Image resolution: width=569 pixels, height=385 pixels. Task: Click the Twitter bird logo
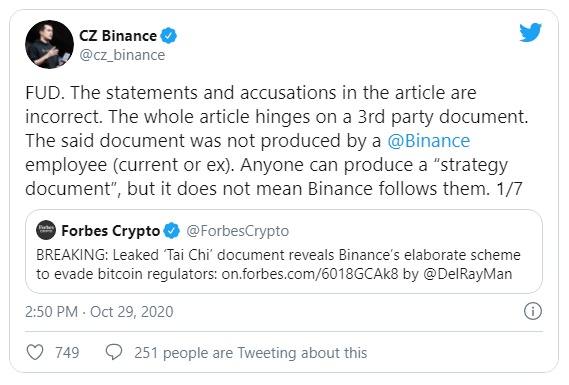tap(530, 32)
